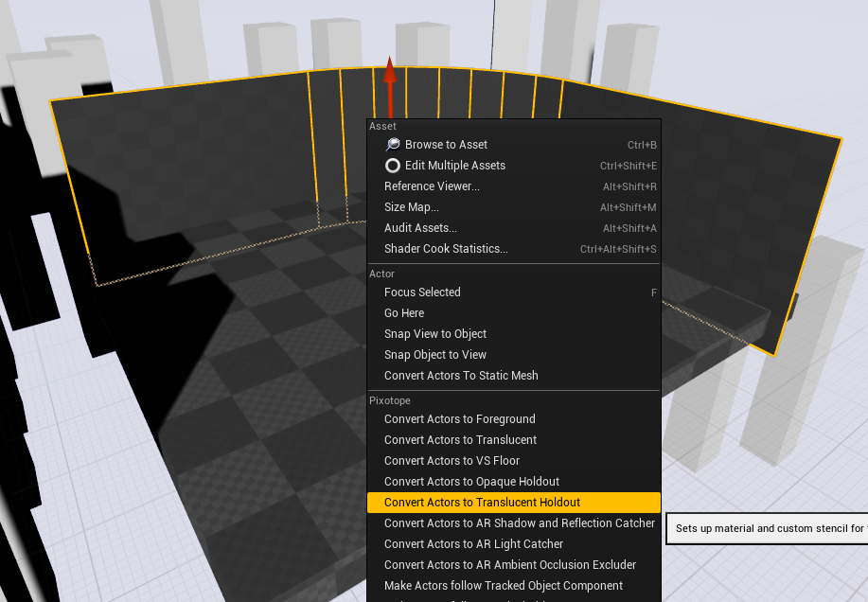Choose Convert Actors to VS Floor

pos(452,461)
